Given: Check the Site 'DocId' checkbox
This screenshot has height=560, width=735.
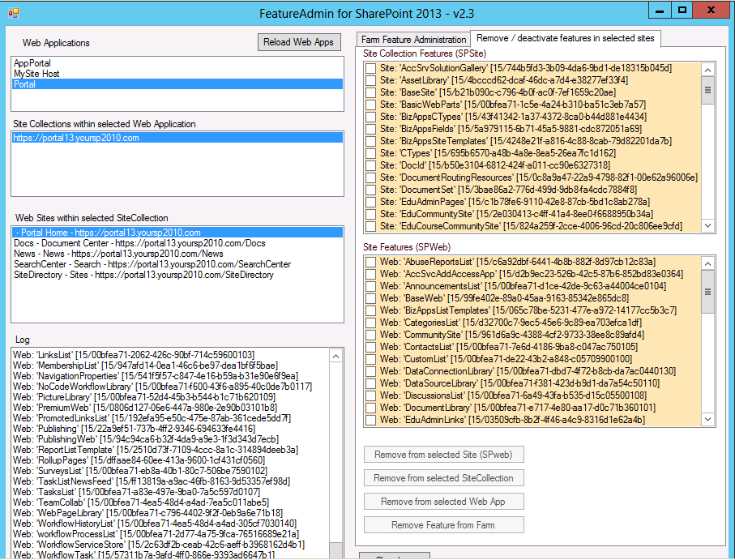Looking at the screenshot, I should 371,166.
